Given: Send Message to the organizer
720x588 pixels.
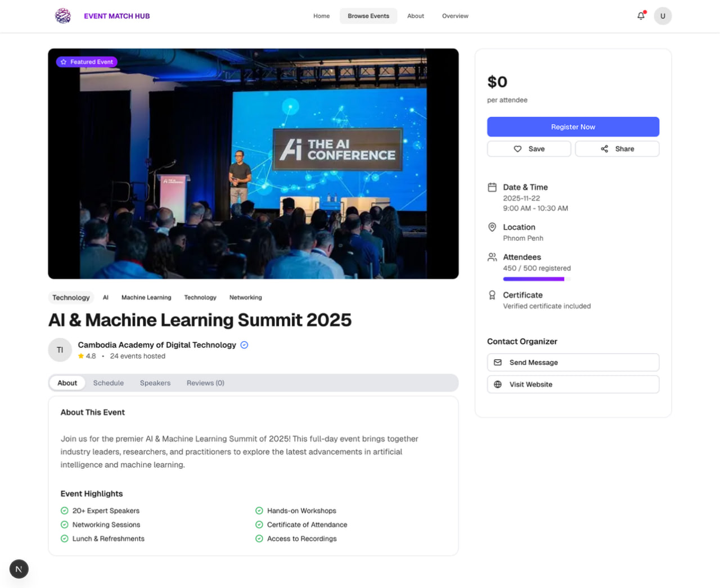Looking at the screenshot, I should [x=573, y=363].
